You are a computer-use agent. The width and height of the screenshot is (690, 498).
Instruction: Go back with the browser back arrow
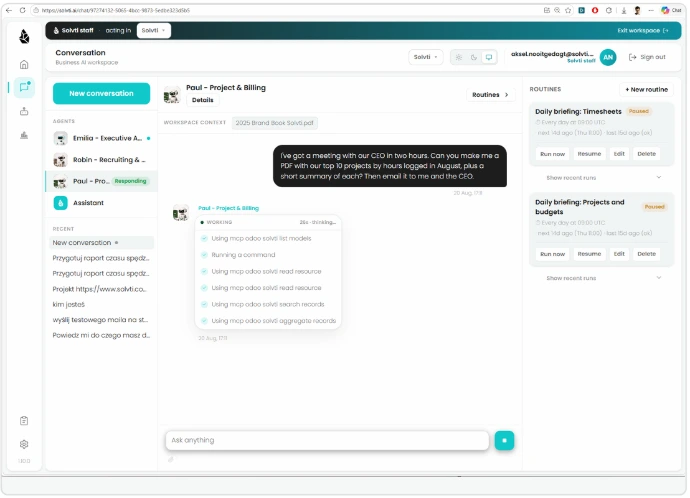pyautogui.click(x=9, y=10)
